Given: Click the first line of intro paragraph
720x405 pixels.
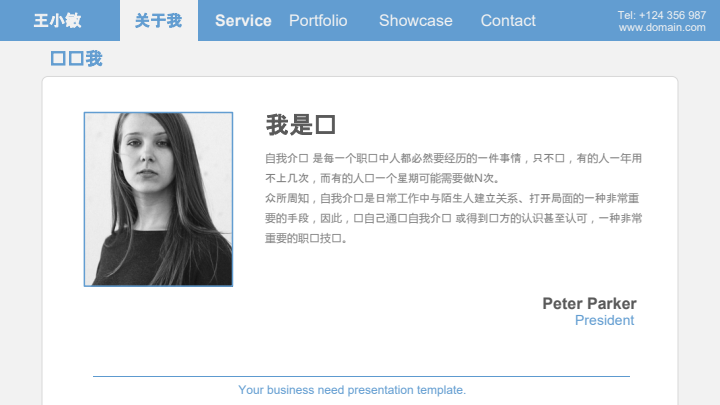Looking at the screenshot, I should pyautogui.click(x=453, y=158).
